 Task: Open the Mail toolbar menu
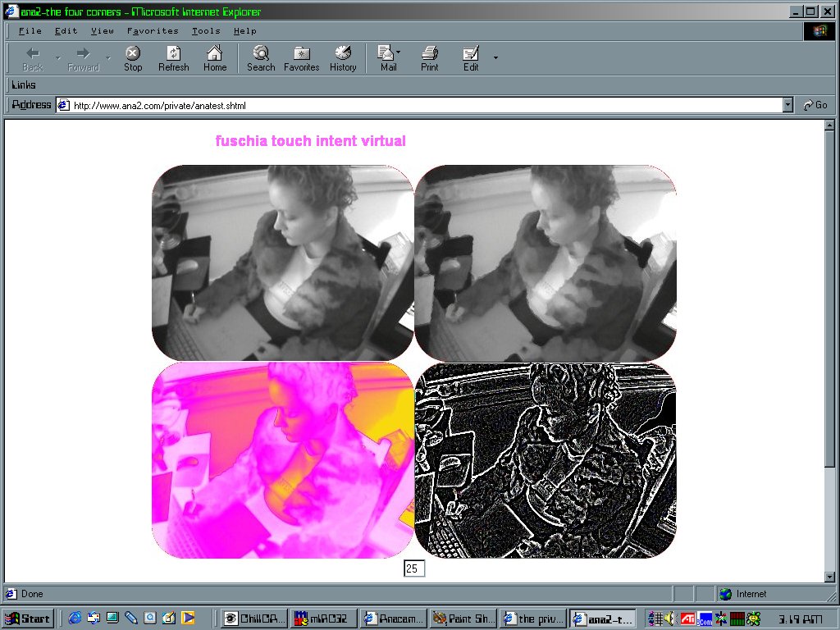(x=388, y=58)
